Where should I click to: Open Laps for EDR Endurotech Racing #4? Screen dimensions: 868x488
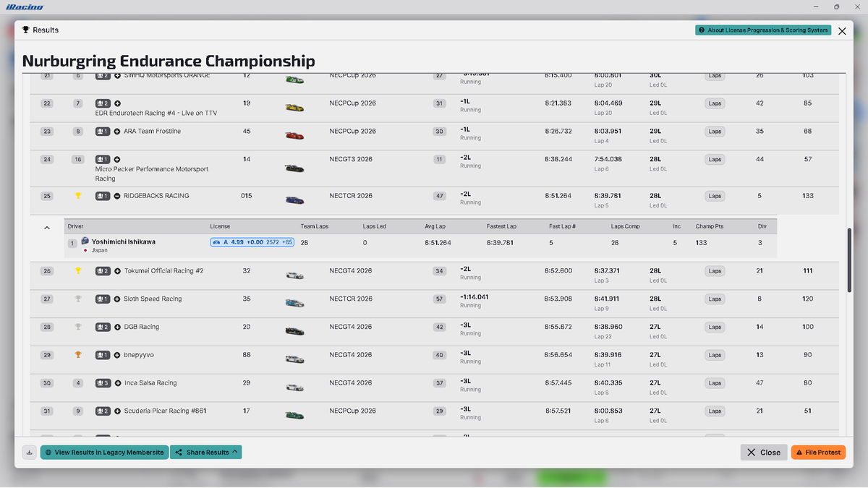(715, 103)
